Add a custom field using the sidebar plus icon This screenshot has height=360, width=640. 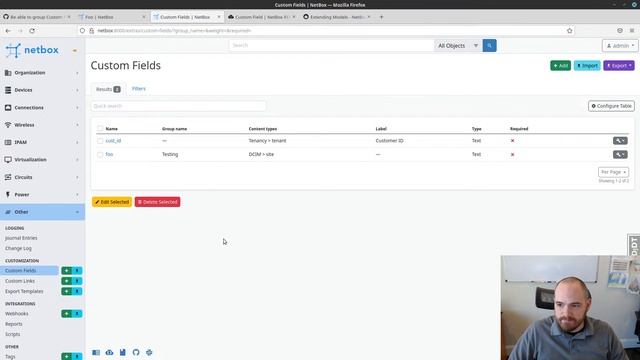click(x=67, y=271)
